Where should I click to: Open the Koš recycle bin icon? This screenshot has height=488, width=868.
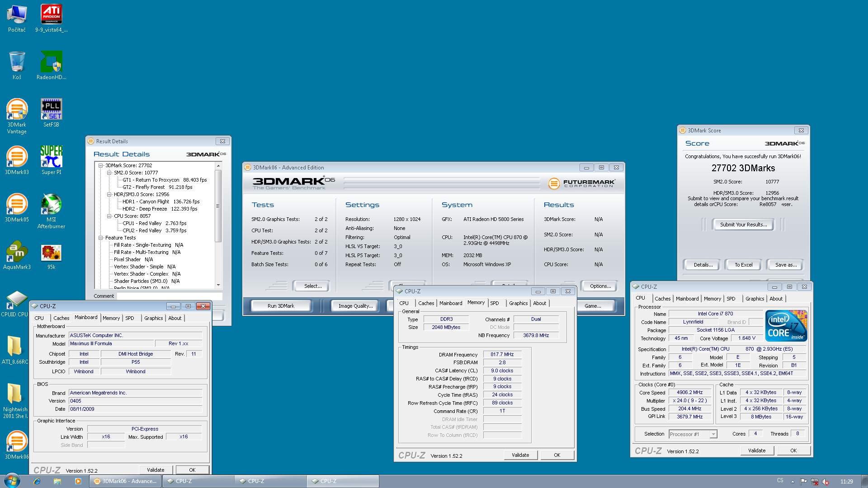[x=17, y=66]
